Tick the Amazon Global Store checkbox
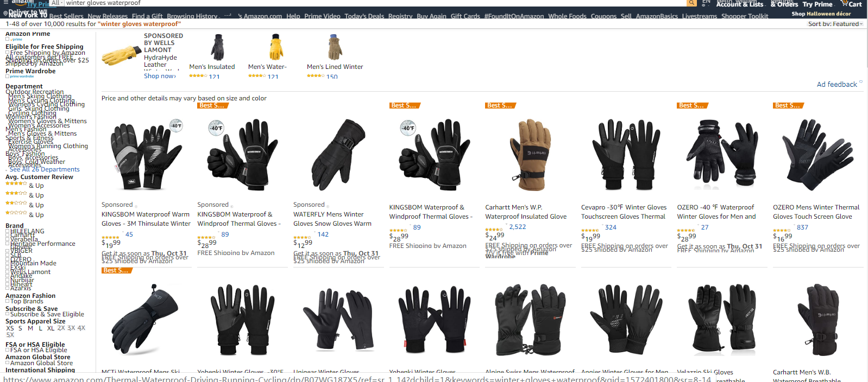This screenshot has height=382, width=868. pyautogui.click(x=8, y=363)
